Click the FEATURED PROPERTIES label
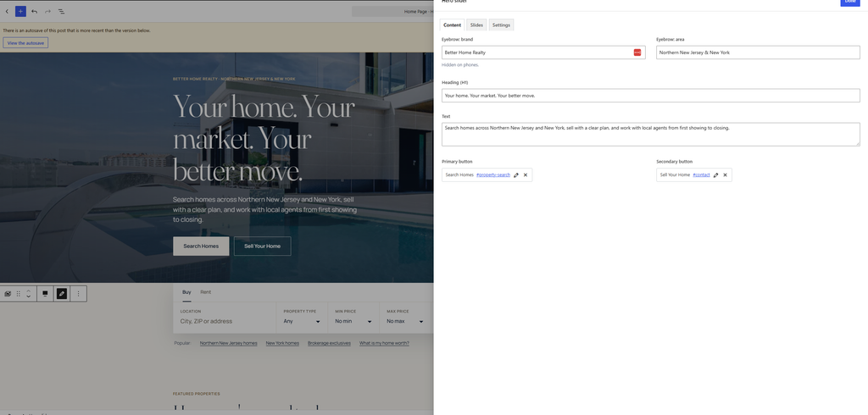Screen dimensions: 868x415 (197, 394)
